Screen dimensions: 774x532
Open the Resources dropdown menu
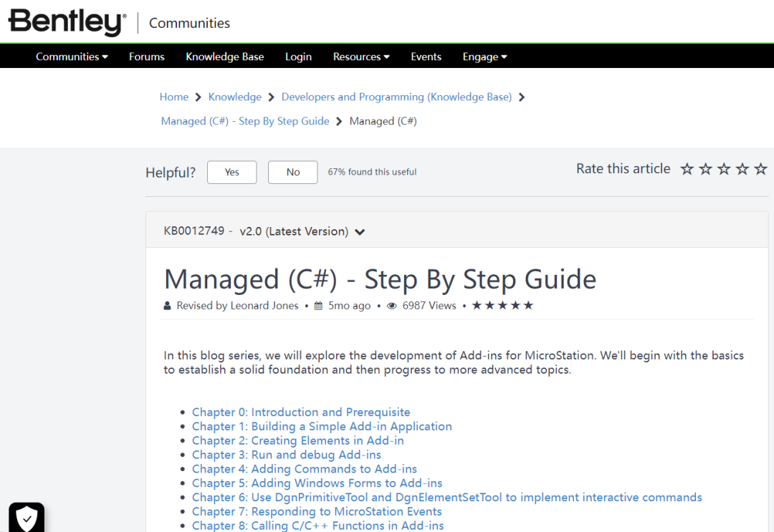tap(361, 57)
